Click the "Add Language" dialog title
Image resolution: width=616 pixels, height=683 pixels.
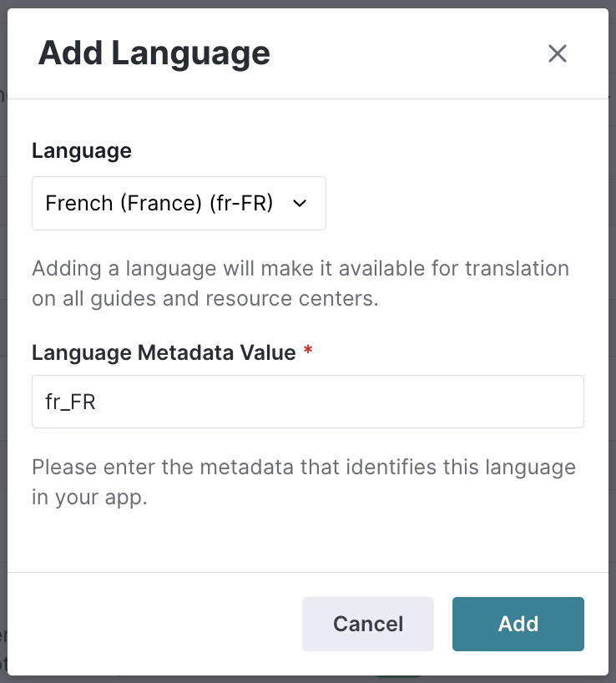154,53
